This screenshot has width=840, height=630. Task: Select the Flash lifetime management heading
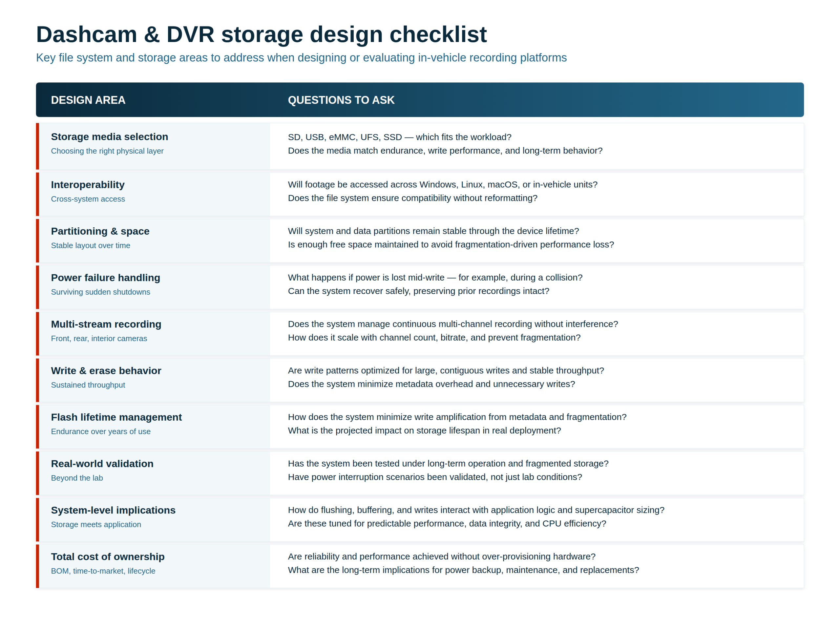[x=116, y=417]
